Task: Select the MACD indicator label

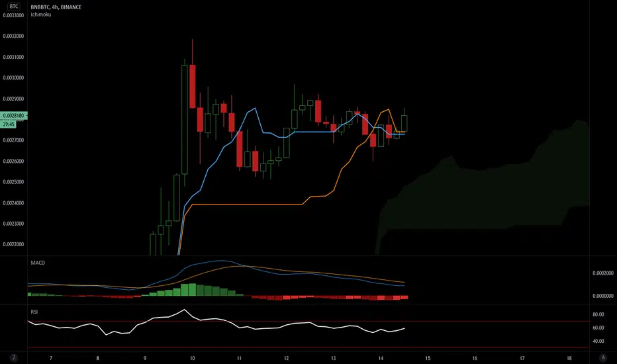Action: (x=38, y=263)
